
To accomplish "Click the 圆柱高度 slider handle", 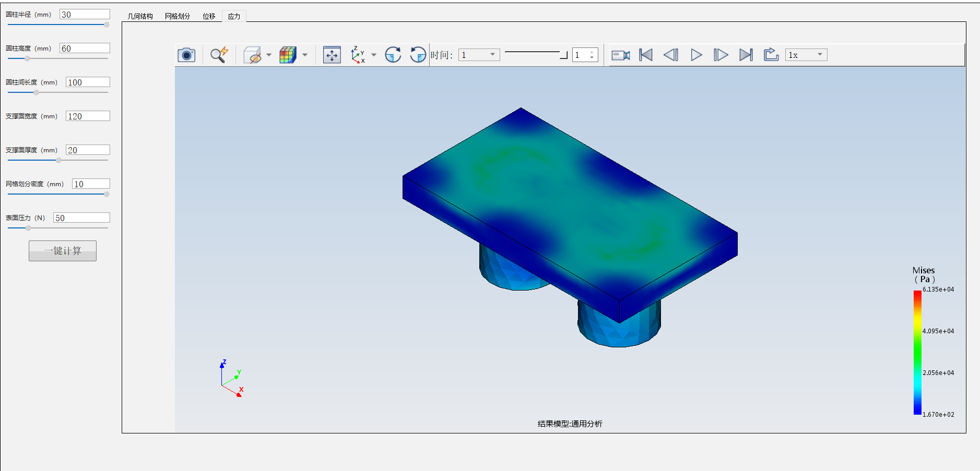I will (x=27, y=58).
